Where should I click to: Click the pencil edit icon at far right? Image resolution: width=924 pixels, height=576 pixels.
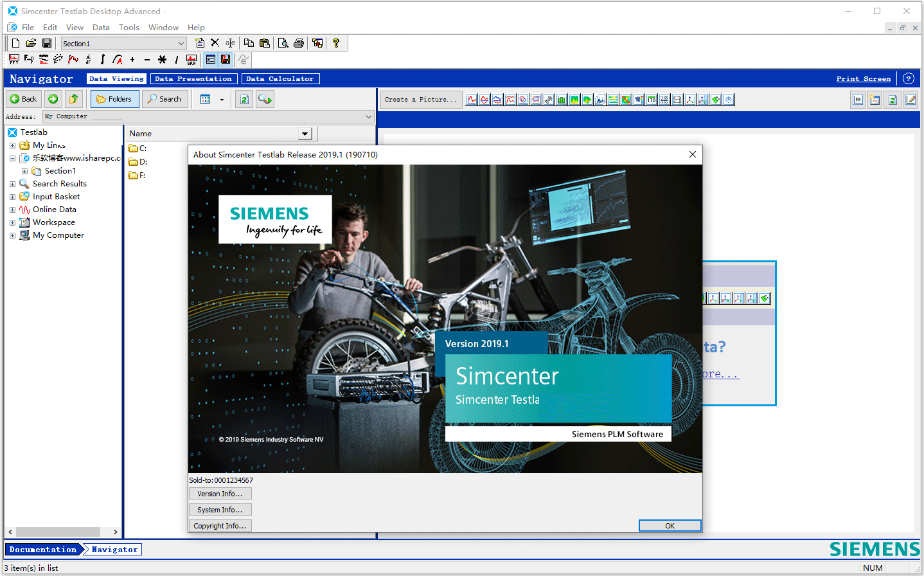click(911, 100)
